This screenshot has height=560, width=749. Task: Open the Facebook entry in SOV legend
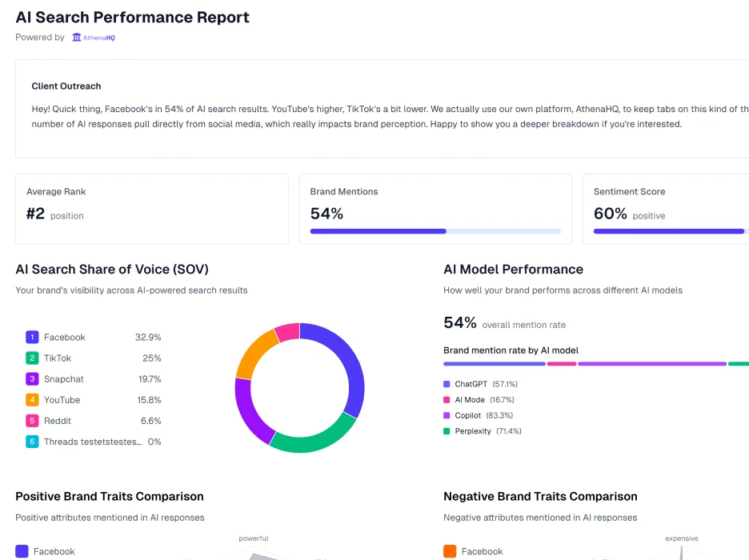pos(65,337)
